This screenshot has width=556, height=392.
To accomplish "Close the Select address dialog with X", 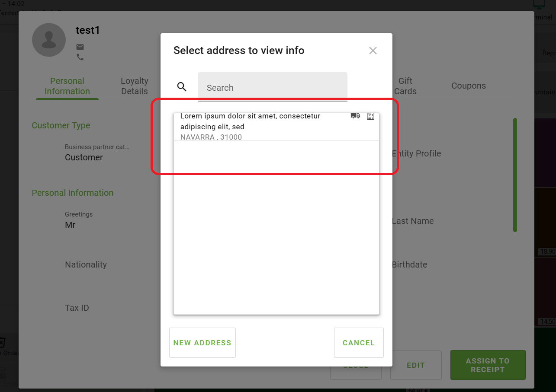I will click(373, 51).
